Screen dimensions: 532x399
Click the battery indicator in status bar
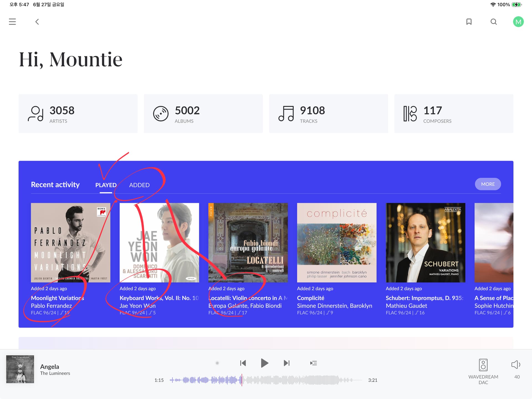pos(516,4)
